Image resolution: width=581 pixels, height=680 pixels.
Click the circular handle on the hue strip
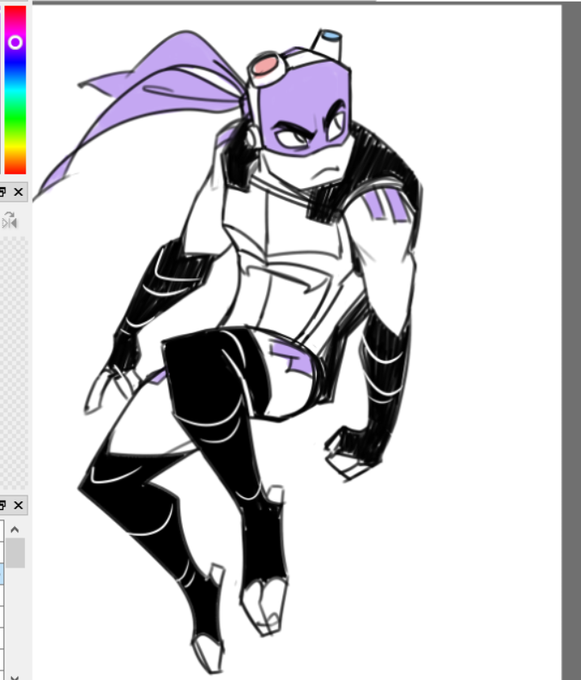click(x=15, y=42)
